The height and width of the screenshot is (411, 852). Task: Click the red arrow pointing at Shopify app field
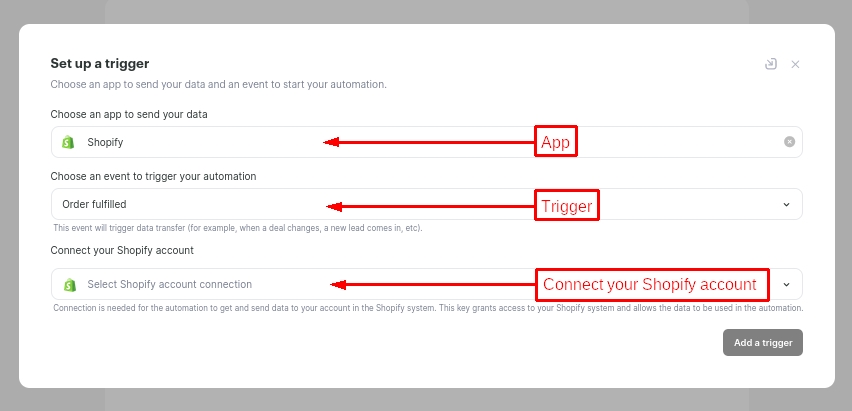click(428, 142)
